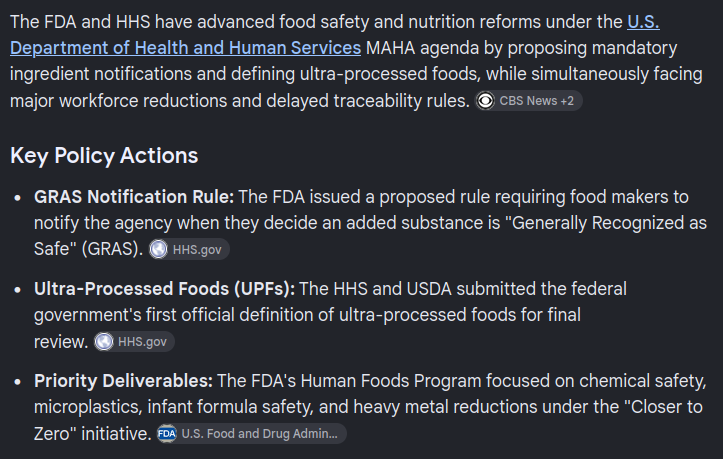Click the word 'MAHA' in the summary
The image size is (723, 459).
coord(391,48)
